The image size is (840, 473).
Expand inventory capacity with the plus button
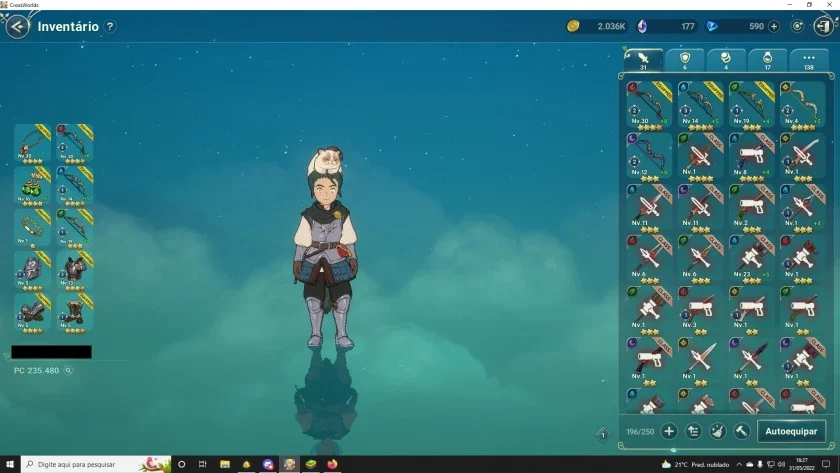[669, 431]
